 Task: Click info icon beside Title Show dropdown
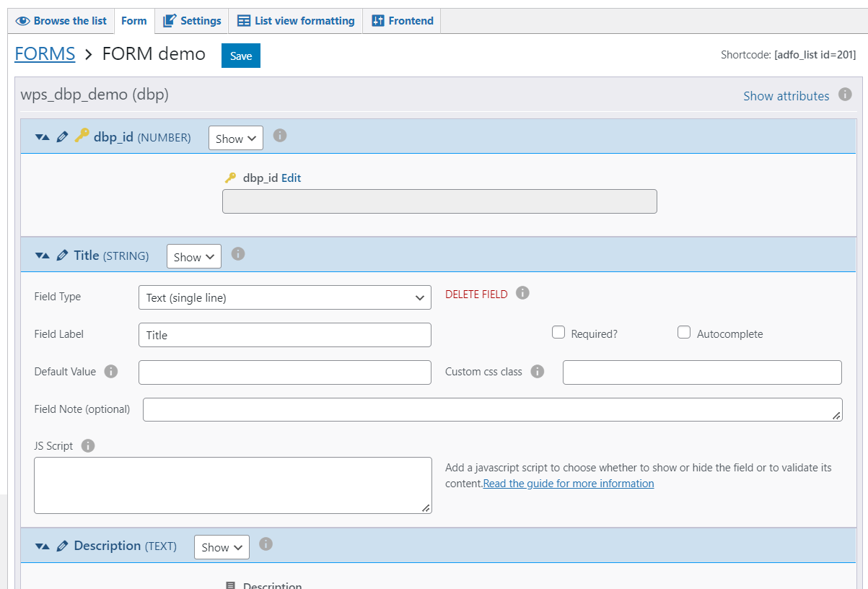point(238,253)
